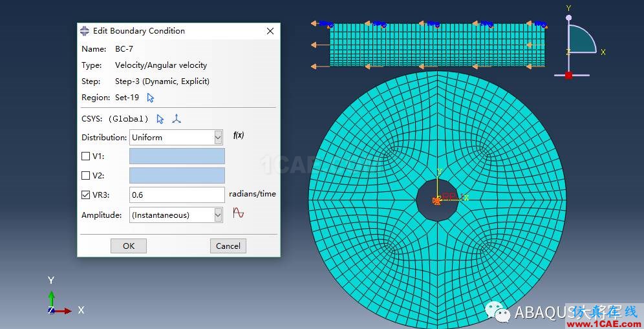Image resolution: width=644 pixels, height=329 pixels.
Task: Click the VR3 field containing 0.6
Action: coord(177,195)
